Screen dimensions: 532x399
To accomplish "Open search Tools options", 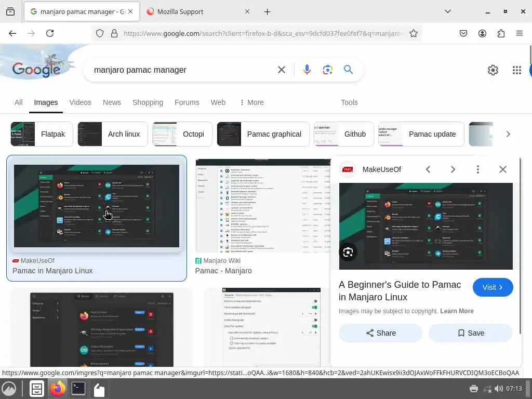I will click(x=349, y=102).
